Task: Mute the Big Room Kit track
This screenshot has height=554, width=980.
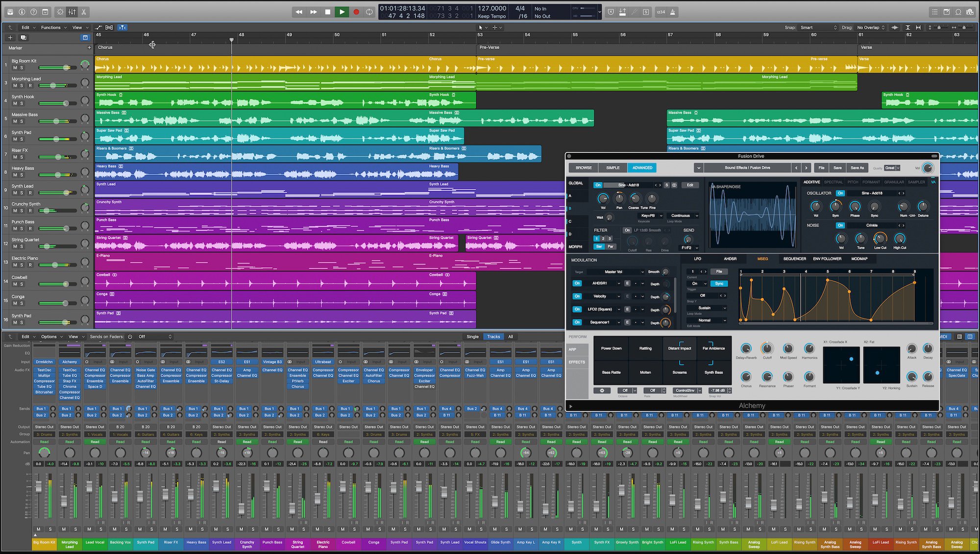Action: 15,68
